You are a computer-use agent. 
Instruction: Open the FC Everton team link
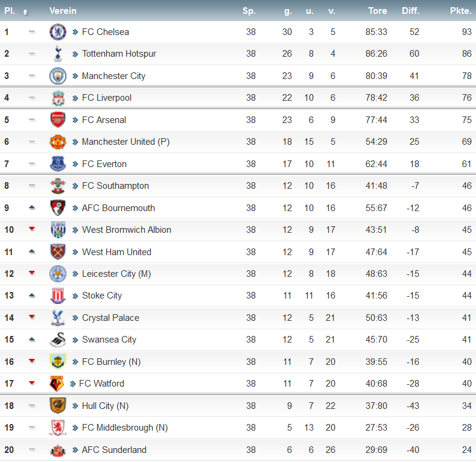(104, 164)
